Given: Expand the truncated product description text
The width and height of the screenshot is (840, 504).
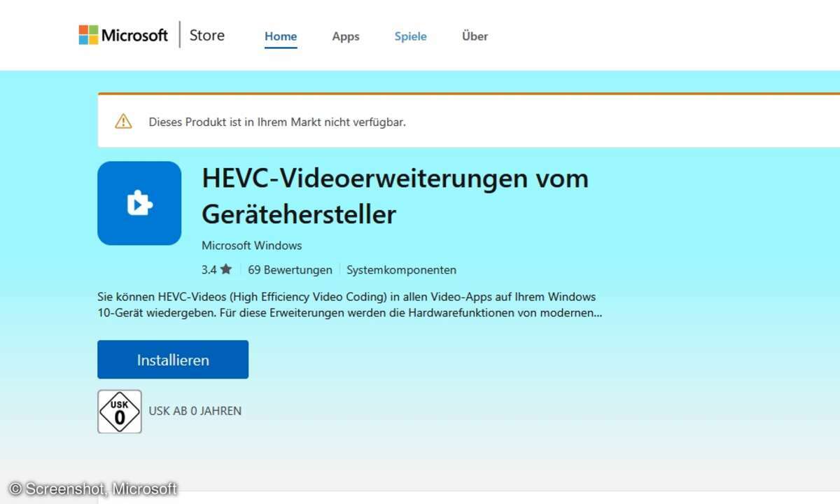Looking at the screenshot, I should (350, 305).
